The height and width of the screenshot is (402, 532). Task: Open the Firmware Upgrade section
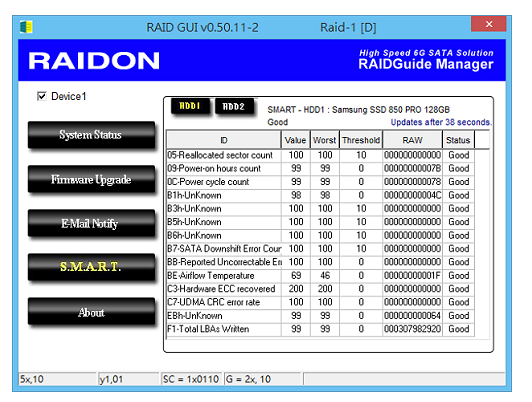[91, 179]
